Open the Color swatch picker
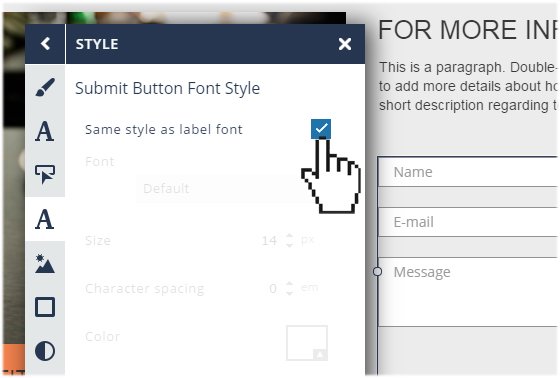Screen dimensions: 560x378 [x=307, y=343]
